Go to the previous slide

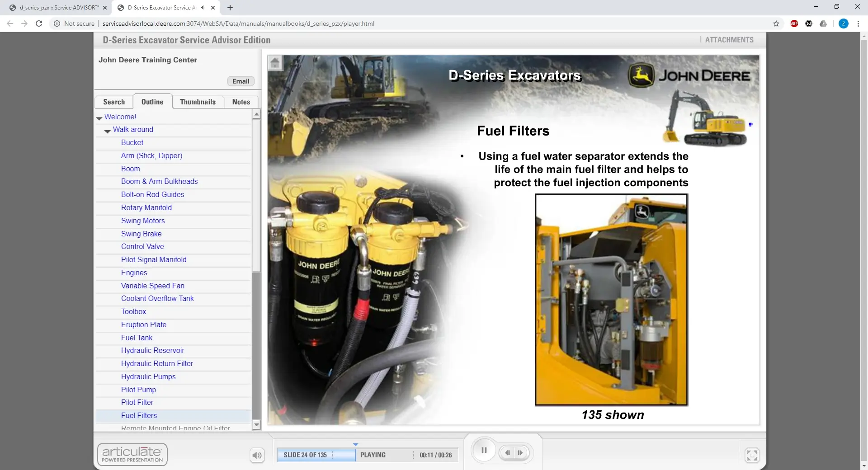click(x=508, y=453)
